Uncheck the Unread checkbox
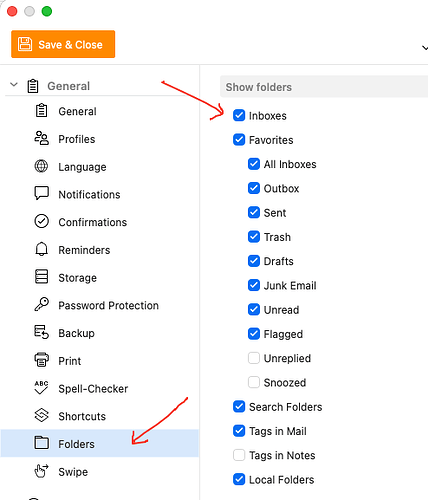 pyautogui.click(x=254, y=310)
